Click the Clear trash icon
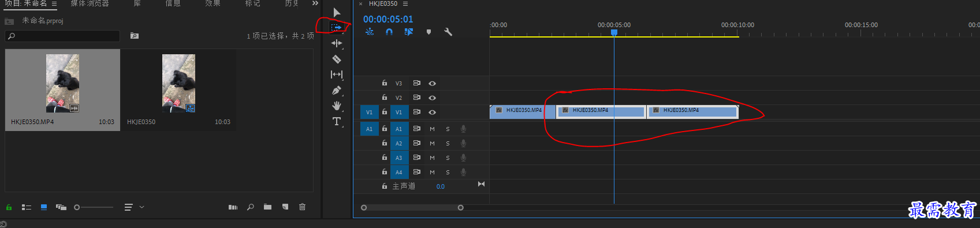 302,207
